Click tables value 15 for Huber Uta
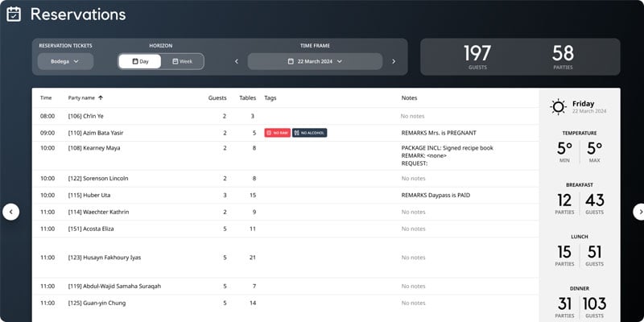This screenshot has width=644, height=322. pyautogui.click(x=253, y=196)
